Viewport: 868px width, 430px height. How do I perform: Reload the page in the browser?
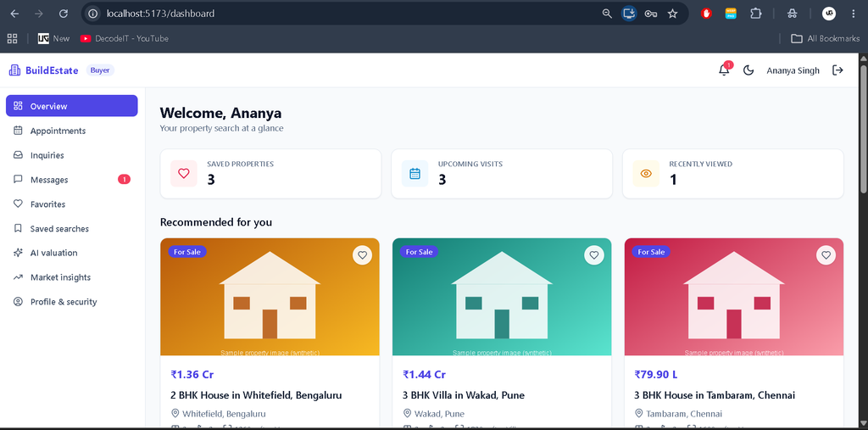64,14
